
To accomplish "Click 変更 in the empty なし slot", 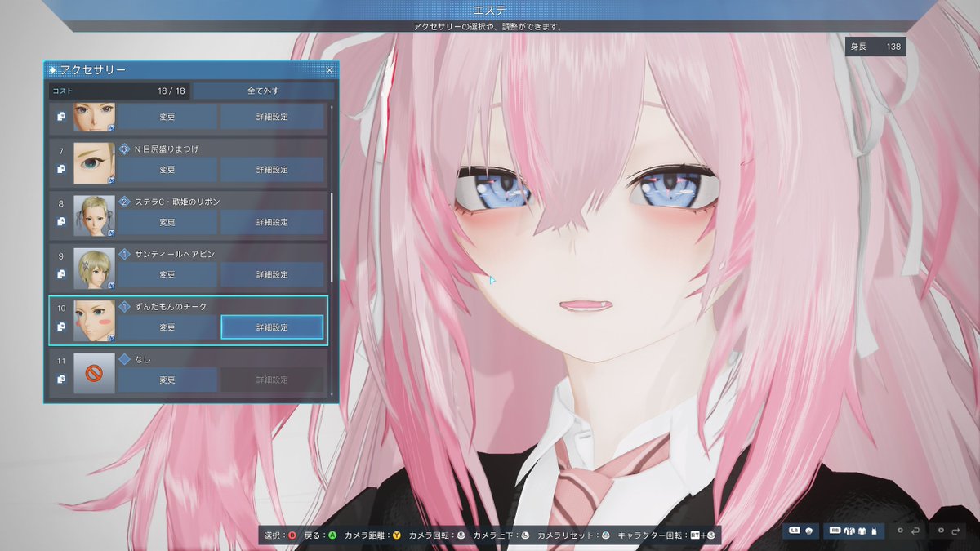I will pos(167,380).
